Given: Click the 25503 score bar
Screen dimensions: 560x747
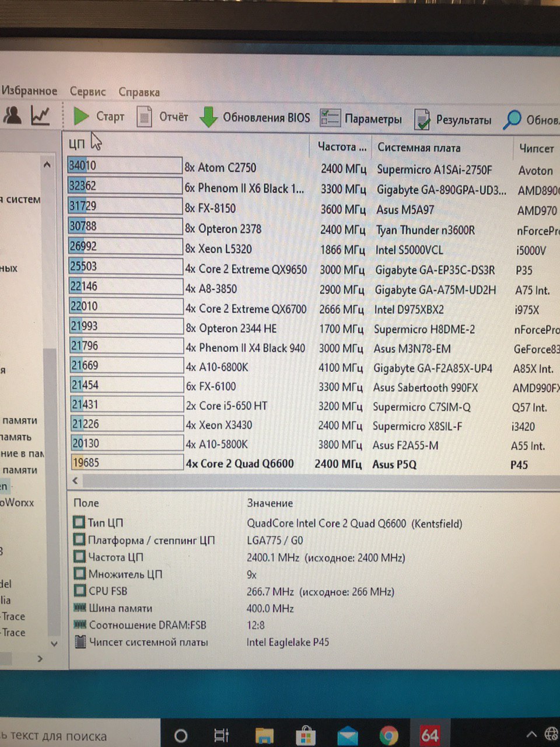Looking at the screenshot, I should tap(126, 266).
